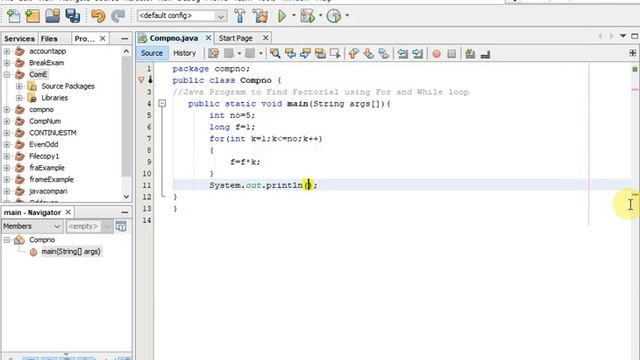Open the editor tab list dropdown arrow

pyautogui.click(x=623, y=36)
